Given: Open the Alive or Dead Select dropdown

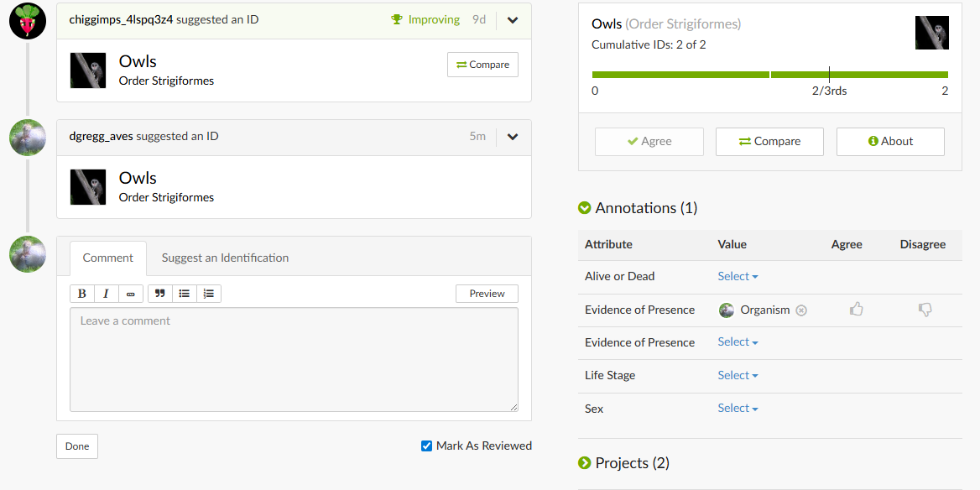Looking at the screenshot, I should coord(738,276).
